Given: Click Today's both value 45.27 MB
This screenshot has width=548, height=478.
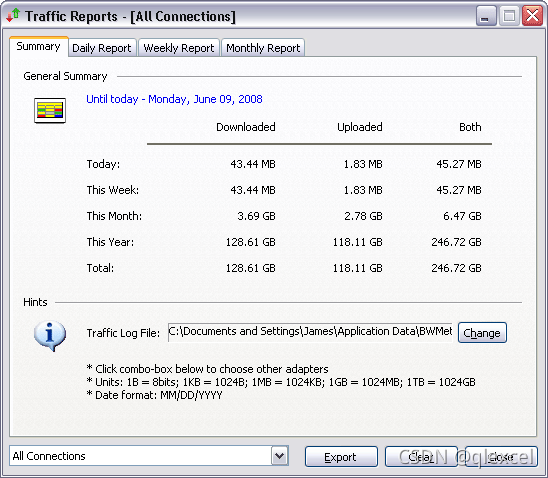Looking at the screenshot, I should click(459, 164).
